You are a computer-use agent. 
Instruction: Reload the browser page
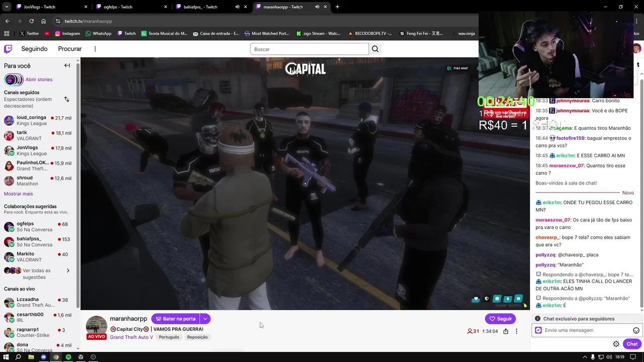click(31, 21)
